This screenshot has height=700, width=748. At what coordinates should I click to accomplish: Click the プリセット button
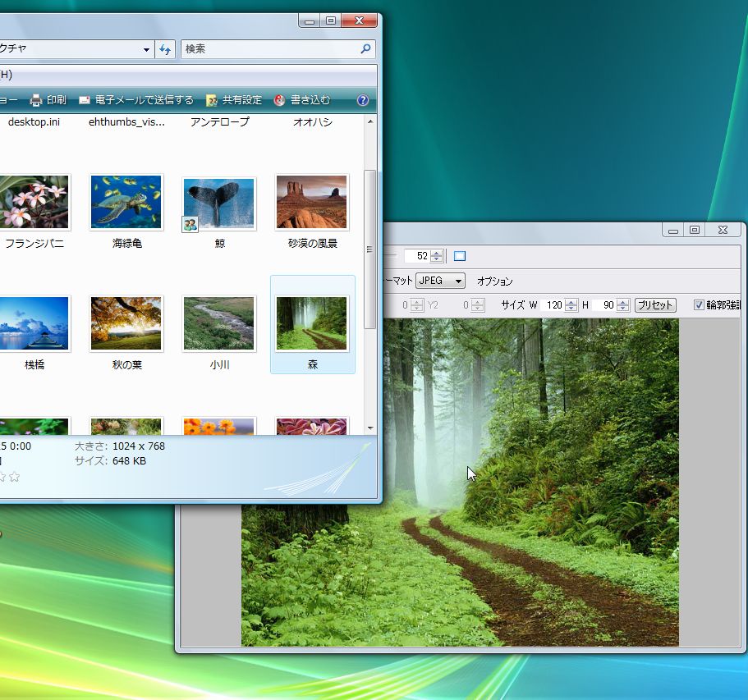pos(655,305)
